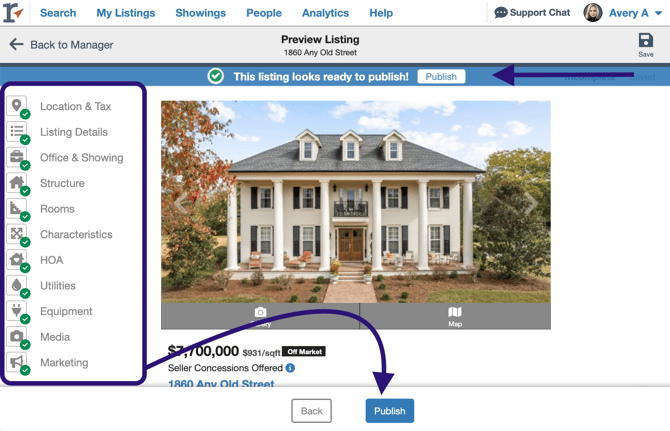Click the Save disk icon
The width and height of the screenshot is (670, 431).
pos(646,41)
